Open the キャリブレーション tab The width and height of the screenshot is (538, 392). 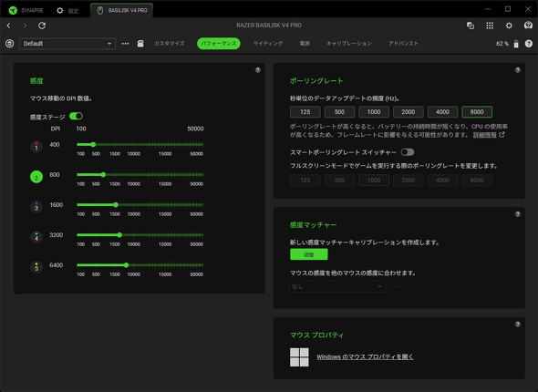349,44
